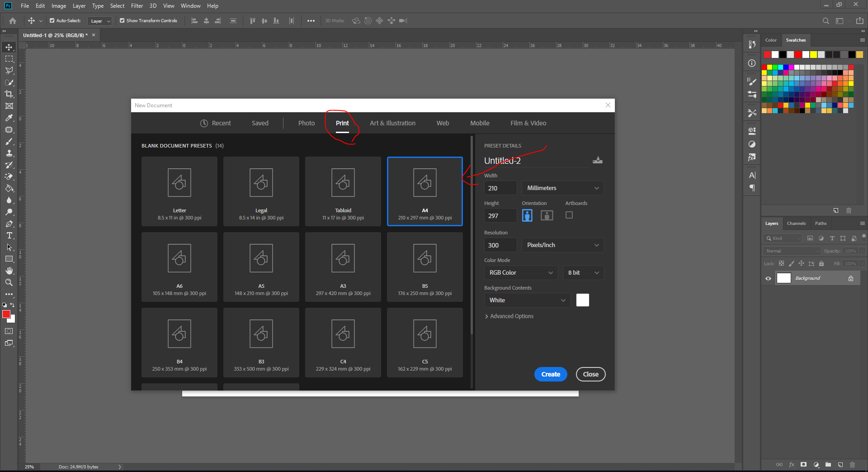Select the Paint Bucket tool
Viewport: 868px width, 472px height.
[x=9, y=188]
